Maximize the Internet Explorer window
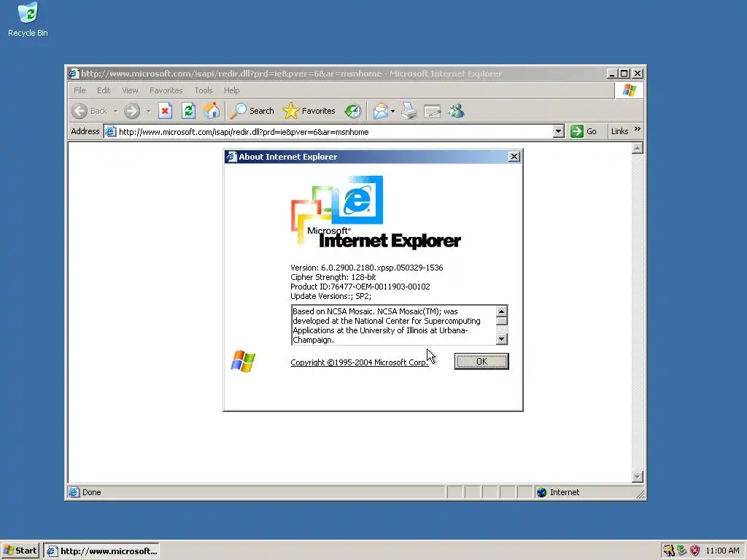 coord(624,74)
